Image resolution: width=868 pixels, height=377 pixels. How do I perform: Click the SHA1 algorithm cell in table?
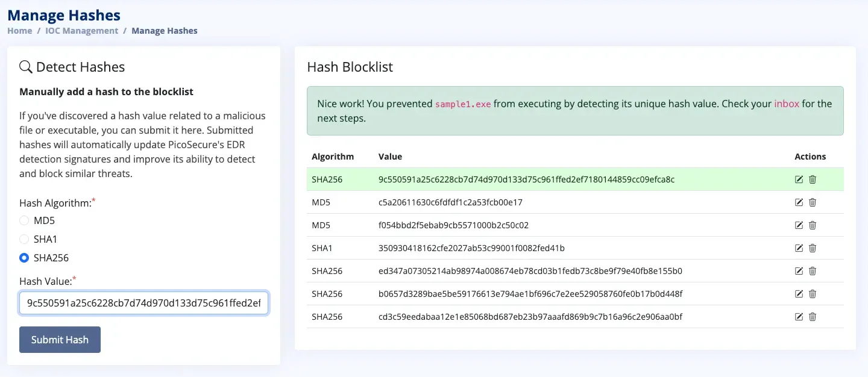click(x=322, y=248)
